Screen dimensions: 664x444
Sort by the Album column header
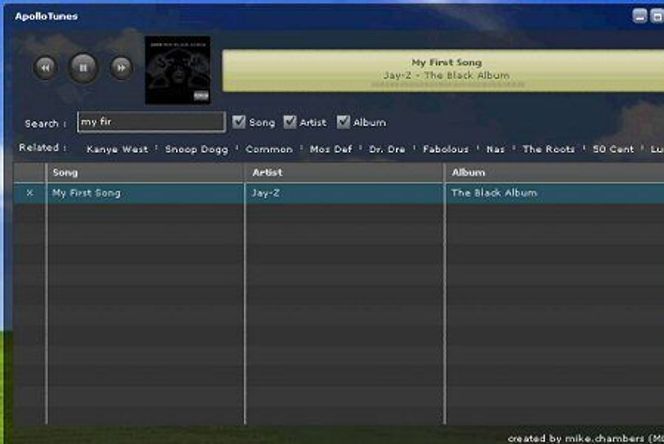tap(555, 172)
